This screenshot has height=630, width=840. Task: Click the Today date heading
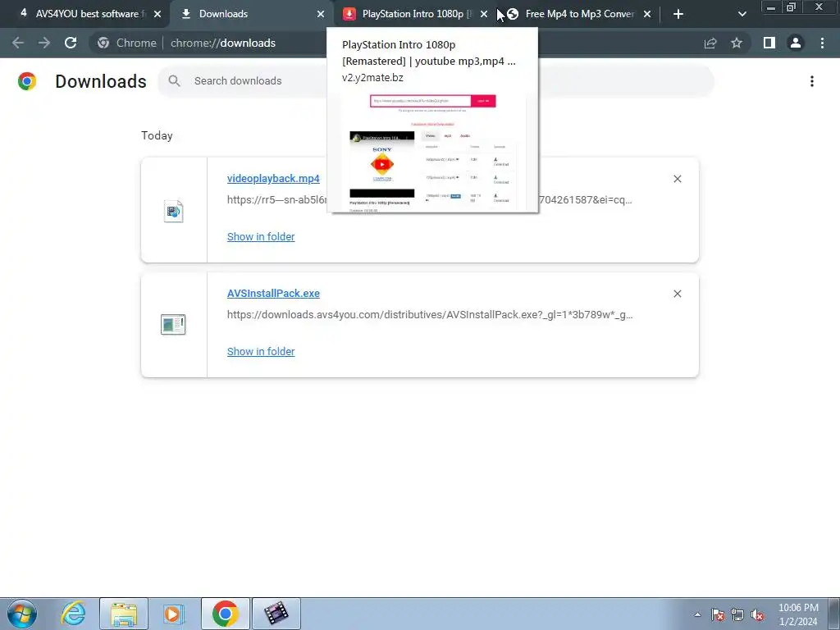coord(157,135)
